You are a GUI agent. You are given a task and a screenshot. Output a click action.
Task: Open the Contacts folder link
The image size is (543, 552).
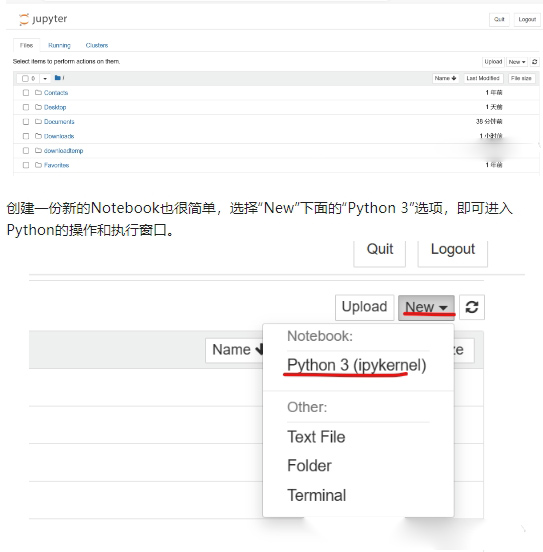point(56,93)
